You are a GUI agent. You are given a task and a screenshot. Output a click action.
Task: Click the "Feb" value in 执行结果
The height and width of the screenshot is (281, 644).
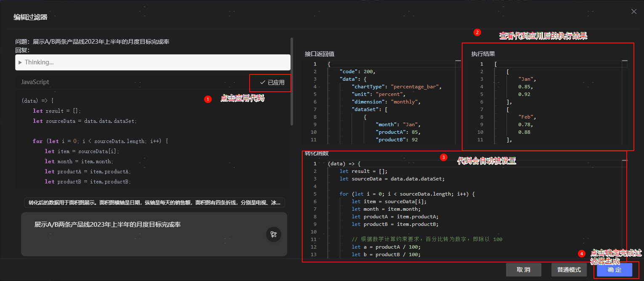click(527, 117)
